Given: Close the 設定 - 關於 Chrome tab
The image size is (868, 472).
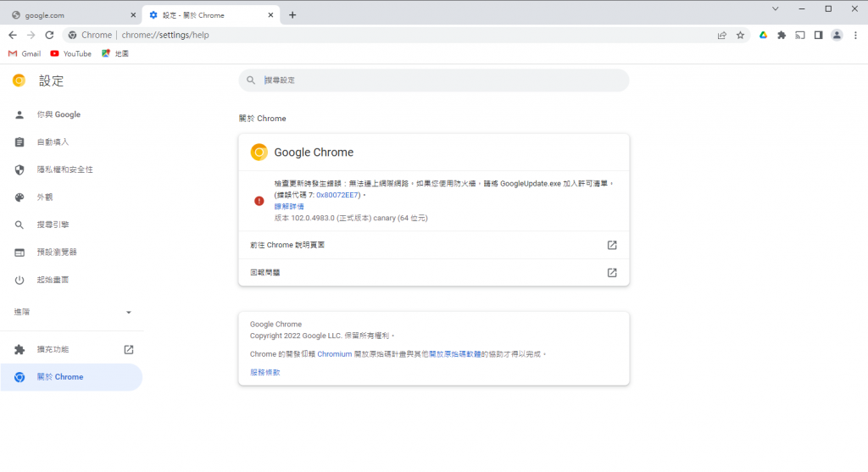Looking at the screenshot, I should coord(270,15).
